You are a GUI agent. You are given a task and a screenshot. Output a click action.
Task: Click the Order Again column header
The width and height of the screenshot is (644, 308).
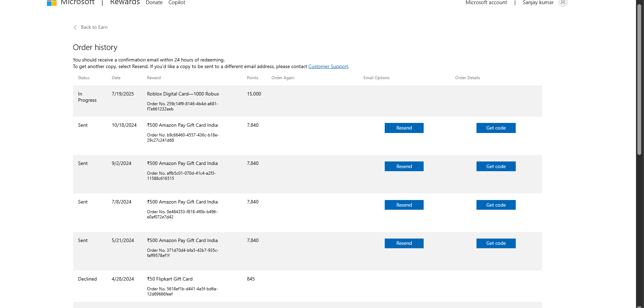[283, 78]
